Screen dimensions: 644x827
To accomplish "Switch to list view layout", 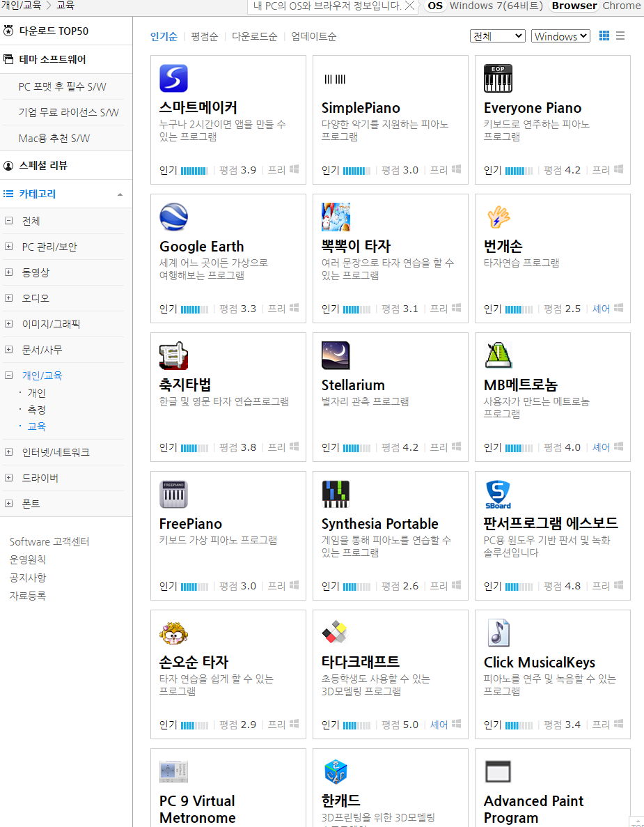I will (x=620, y=36).
